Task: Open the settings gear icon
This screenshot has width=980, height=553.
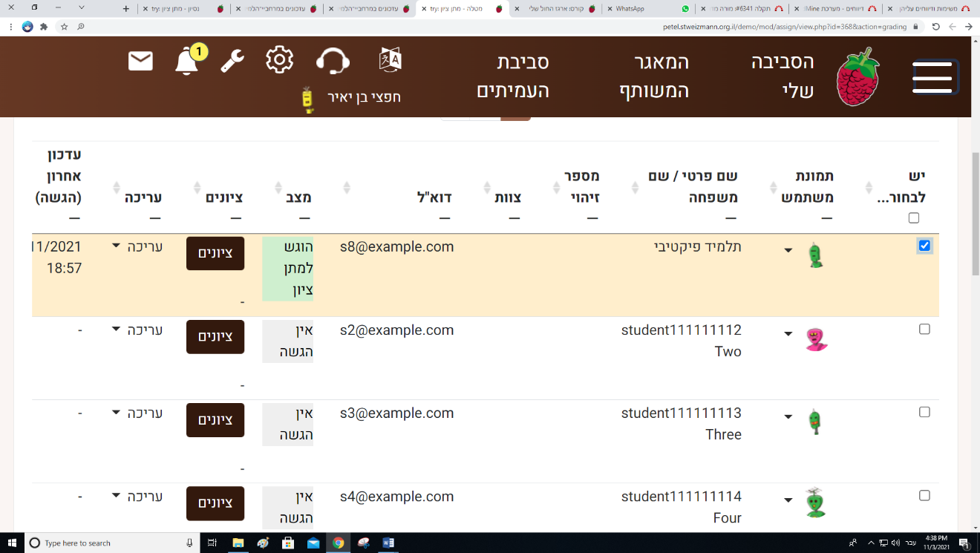Action: (x=279, y=59)
